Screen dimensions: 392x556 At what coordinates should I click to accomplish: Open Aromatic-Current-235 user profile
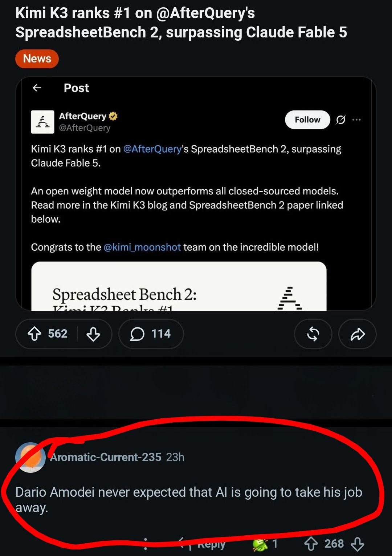coord(106,457)
